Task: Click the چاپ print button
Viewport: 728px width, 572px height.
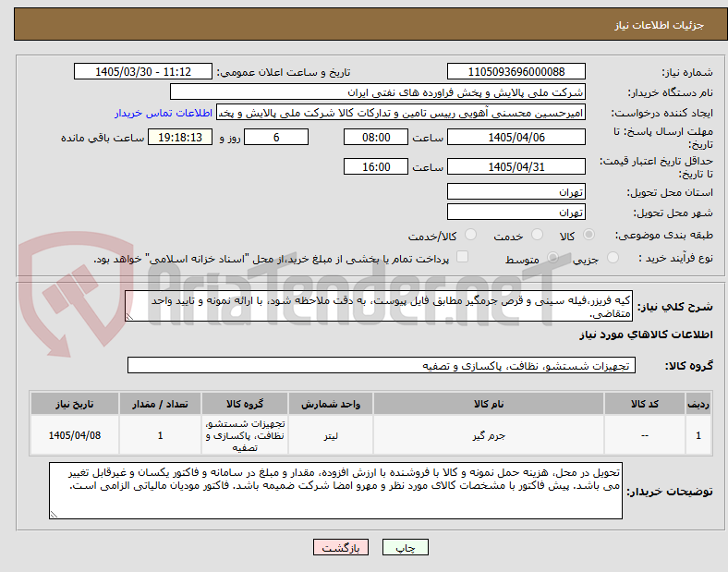Action: point(406,547)
